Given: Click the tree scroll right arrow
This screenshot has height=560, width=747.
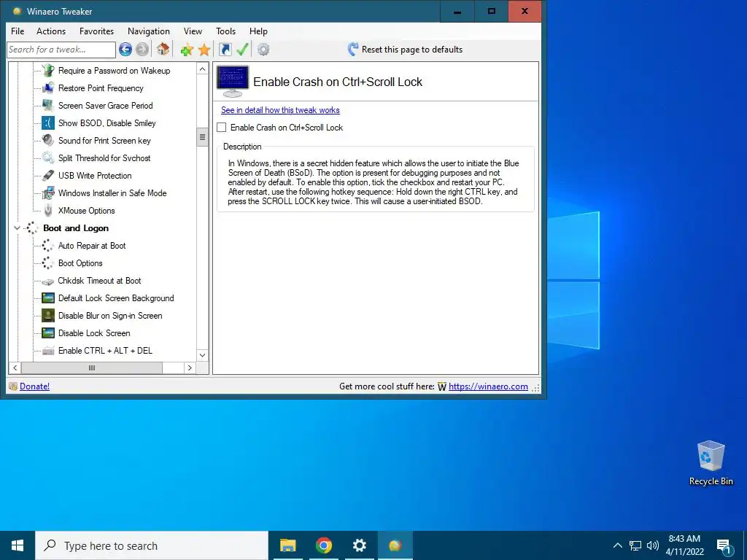Looking at the screenshot, I should [x=190, y=367].
